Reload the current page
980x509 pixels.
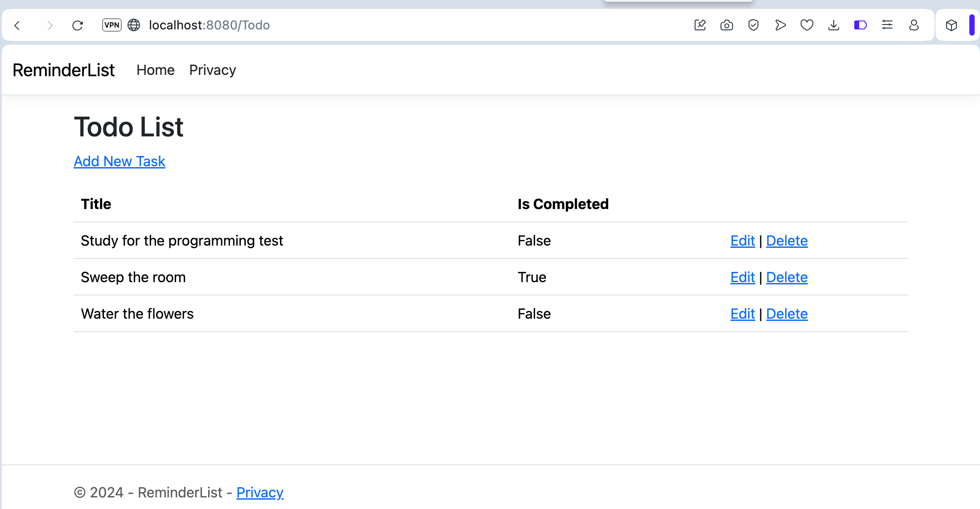pos(78,25)
